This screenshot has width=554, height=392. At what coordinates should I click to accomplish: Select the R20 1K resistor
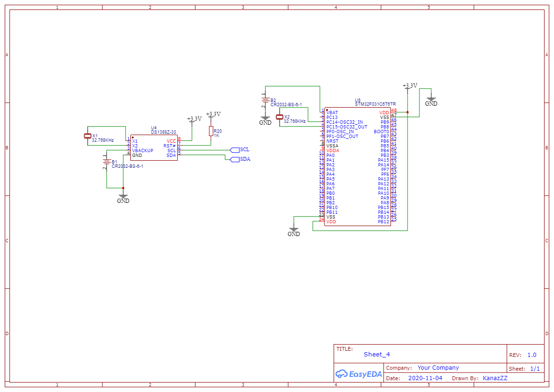click(x=211, y=132)
